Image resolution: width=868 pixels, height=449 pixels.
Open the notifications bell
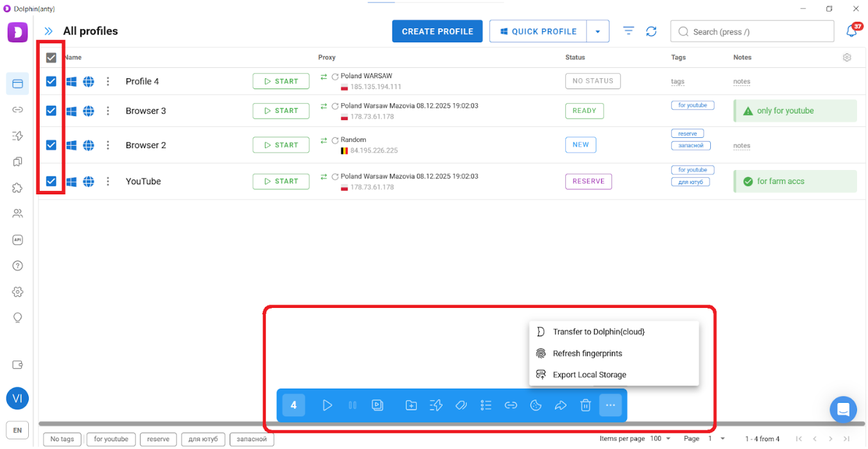(x=851, y=31)
